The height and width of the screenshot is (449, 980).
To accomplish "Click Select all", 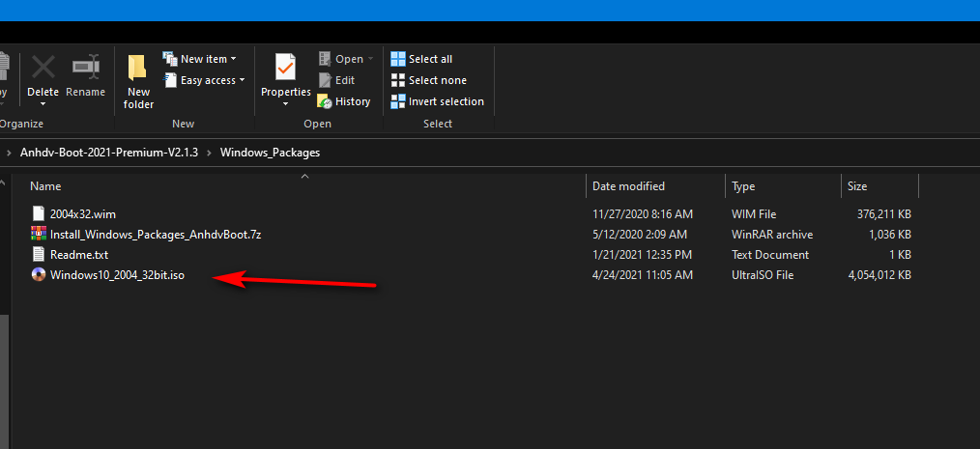I will 421,59.
